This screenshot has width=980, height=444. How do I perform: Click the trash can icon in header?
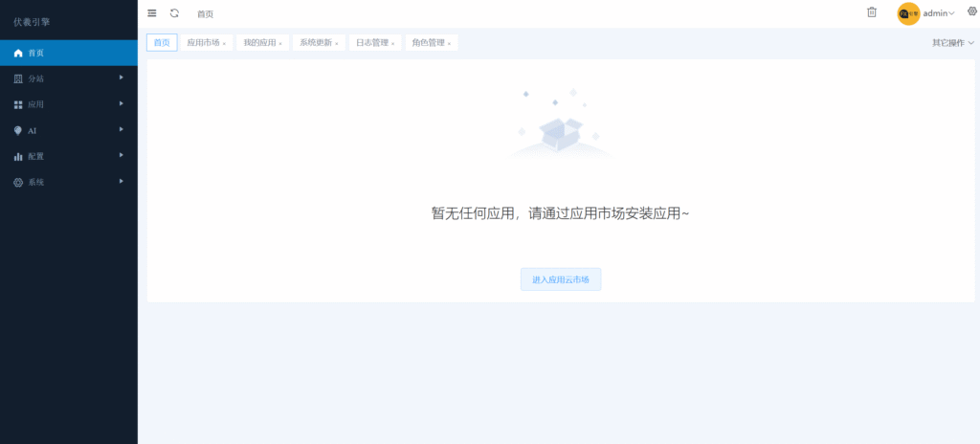872,12
